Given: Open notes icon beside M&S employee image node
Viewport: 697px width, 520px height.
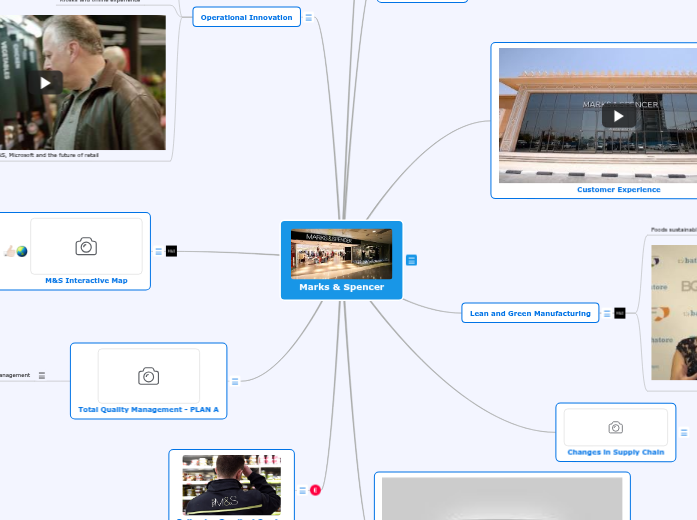Looking at the screenshot, I should 303,490.
